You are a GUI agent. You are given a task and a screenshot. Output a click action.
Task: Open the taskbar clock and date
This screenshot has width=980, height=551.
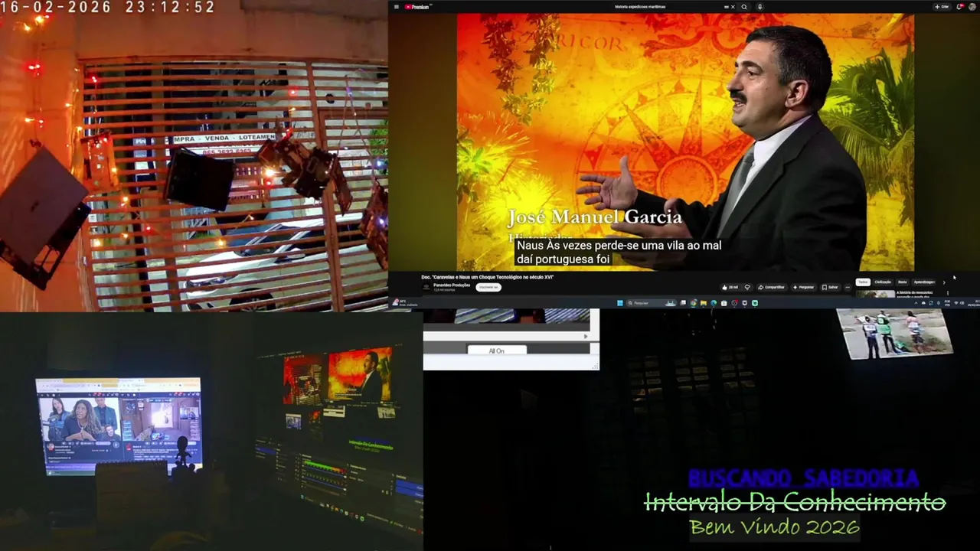point(975,303)
